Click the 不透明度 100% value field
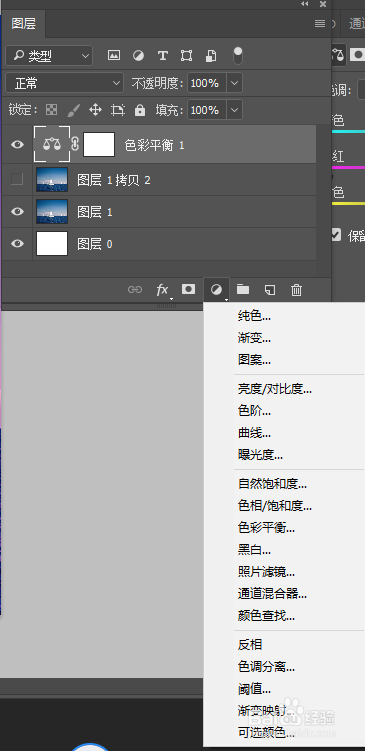 [207, 83]
